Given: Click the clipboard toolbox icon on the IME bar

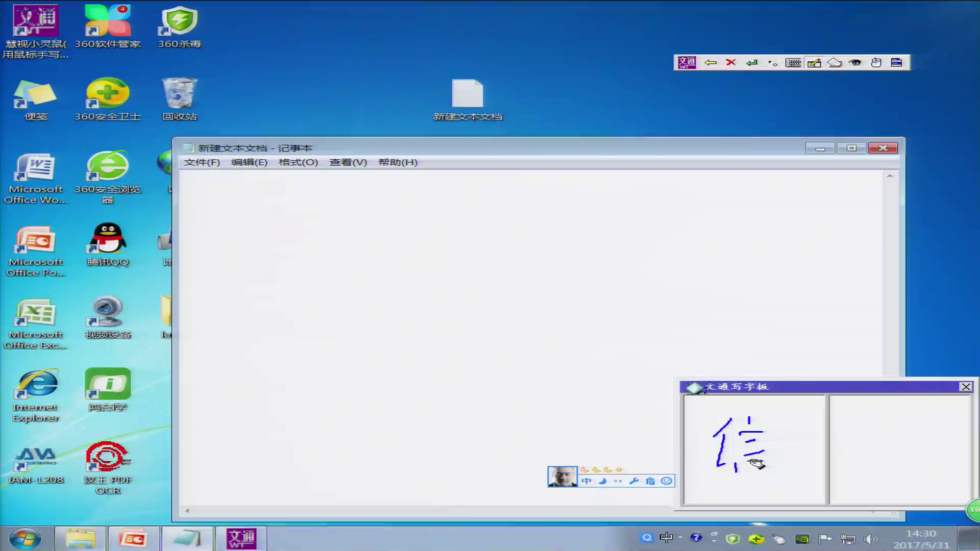Looking at the screenshot, I should pos(650,481).
